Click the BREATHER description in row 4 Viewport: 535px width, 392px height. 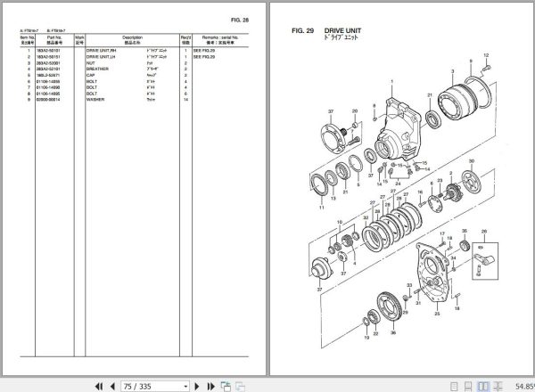pyautogui.click(x=97, y=69)
